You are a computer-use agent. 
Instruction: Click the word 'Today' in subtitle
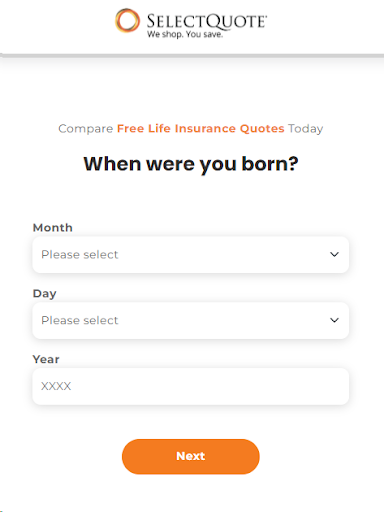[306, 129]
